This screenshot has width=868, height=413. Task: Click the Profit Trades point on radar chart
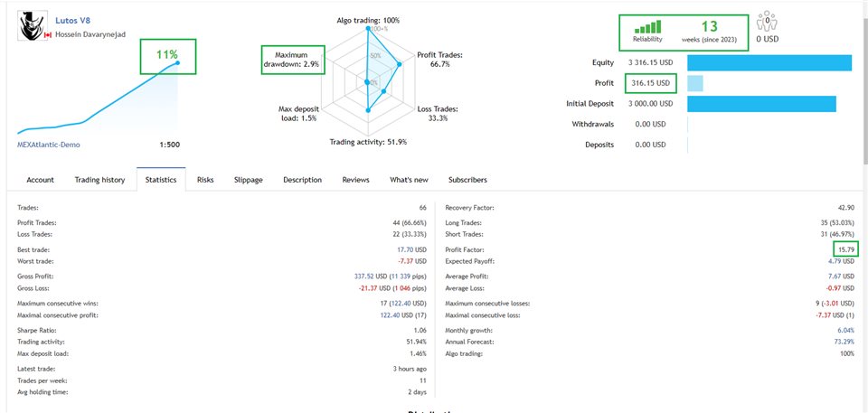pos(399,63)
